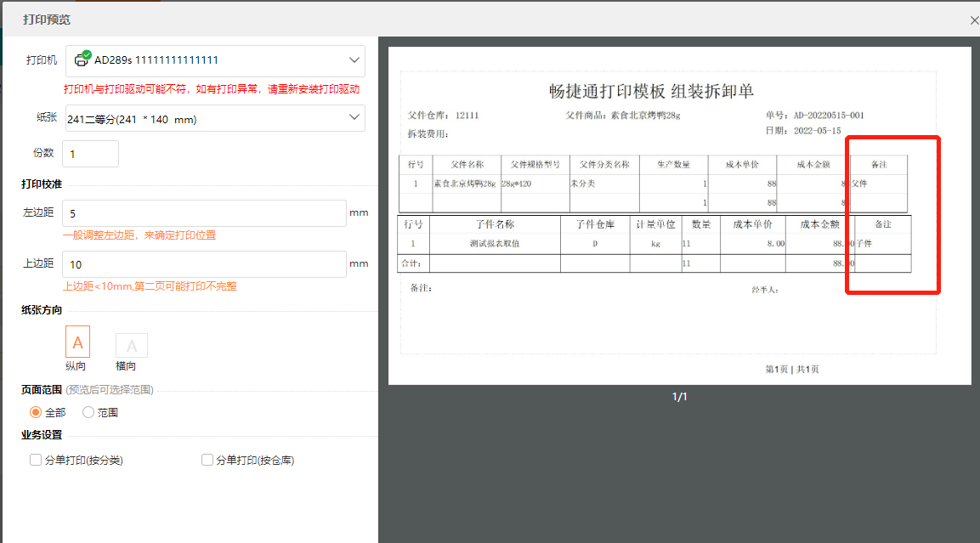Image resolution: width=980 pixels, height=543 pixels.
Task: Open the printer selection dropdown
Action: [212, 61]
